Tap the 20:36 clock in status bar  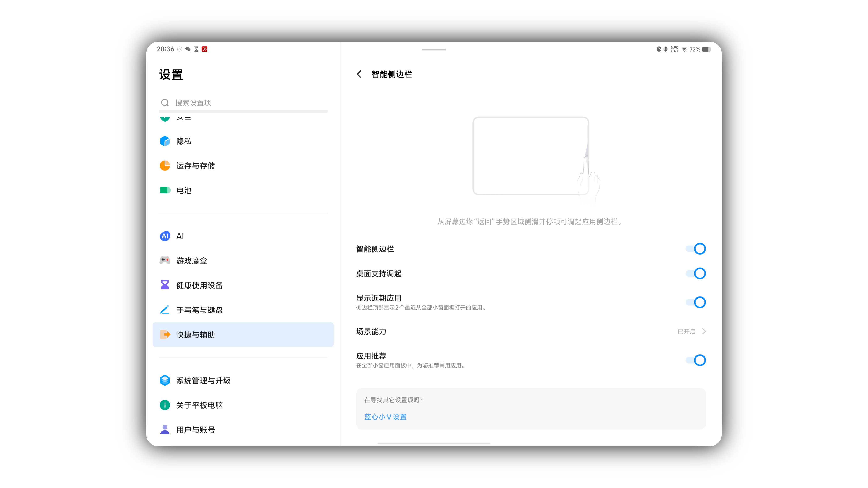(165, 49)
